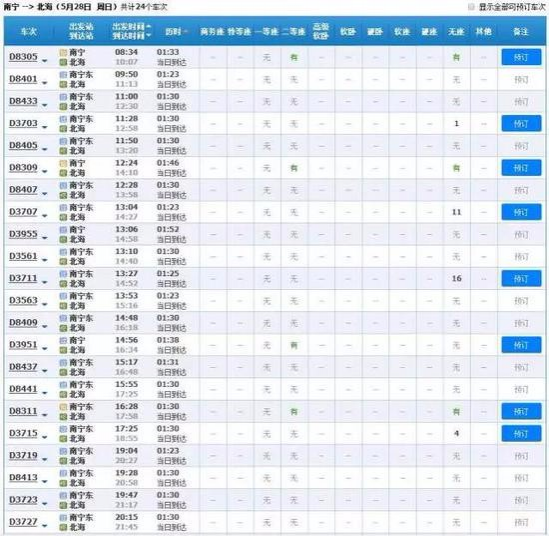Open train number link D8305
This screenshot has height=536, width=549.
[x=23, y=57]
